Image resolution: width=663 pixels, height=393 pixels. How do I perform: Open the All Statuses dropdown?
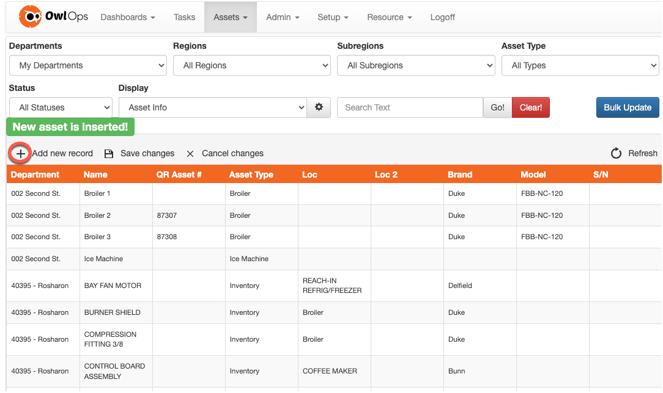pyautogui.click(x=61, y=107)
